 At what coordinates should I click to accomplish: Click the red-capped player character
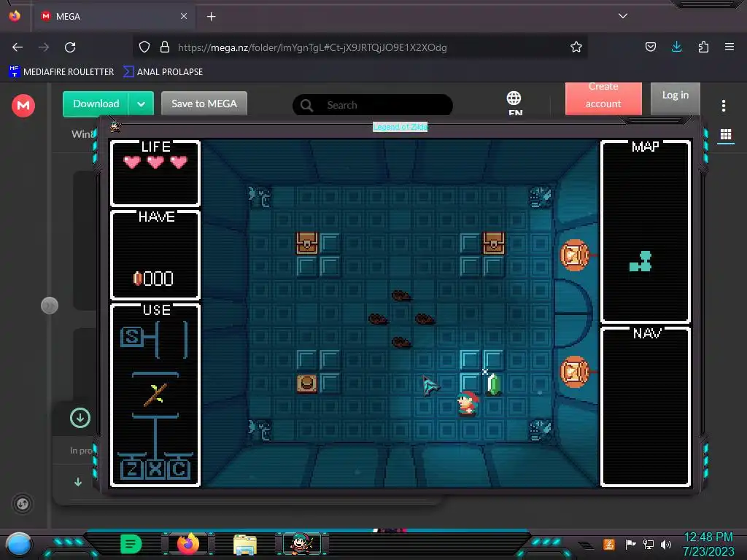468,403
